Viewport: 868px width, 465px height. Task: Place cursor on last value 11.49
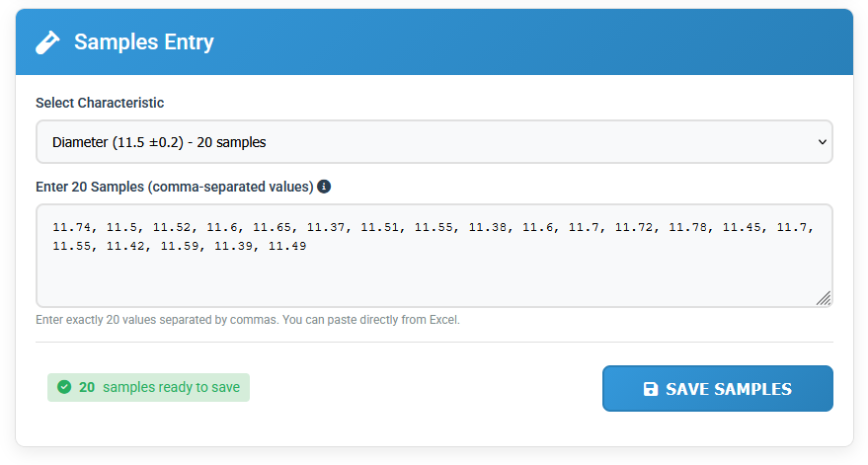click(287, 246)
